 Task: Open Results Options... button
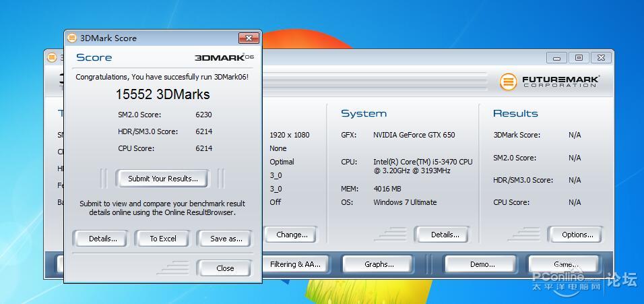(x=576, y=235)
